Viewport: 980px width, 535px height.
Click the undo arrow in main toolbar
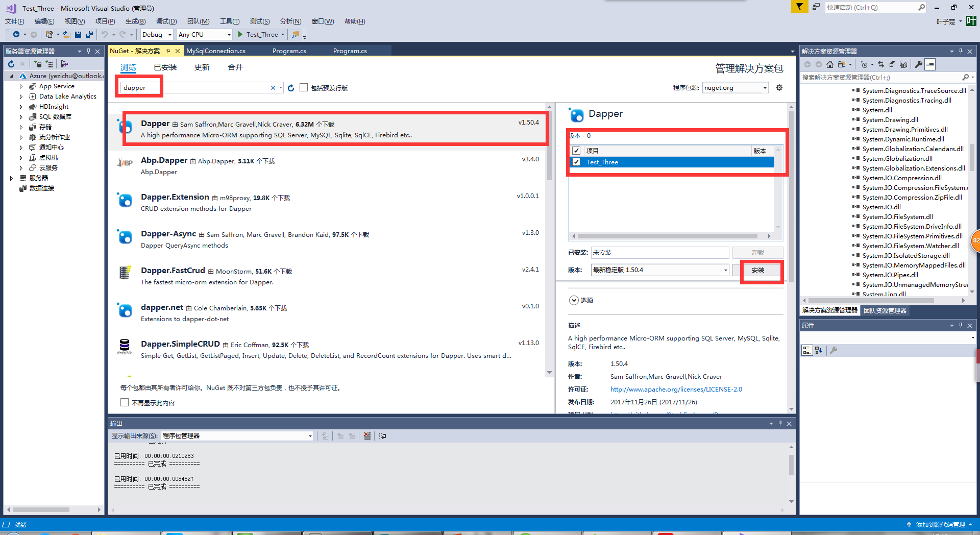click(x=105, y=34)
